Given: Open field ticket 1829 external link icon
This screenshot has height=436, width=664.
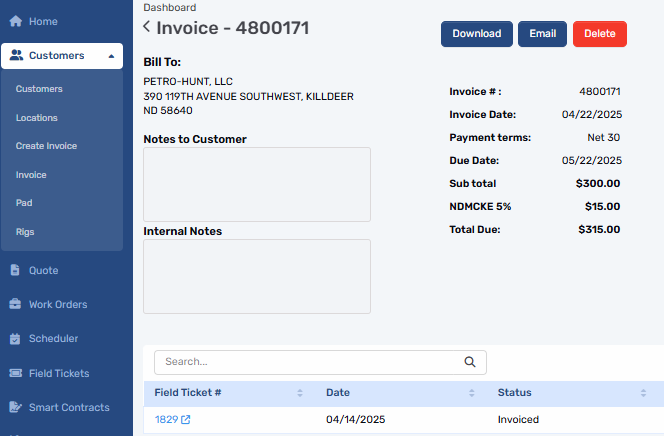Looking at the screenshot, I should click(x=185, y=419).
